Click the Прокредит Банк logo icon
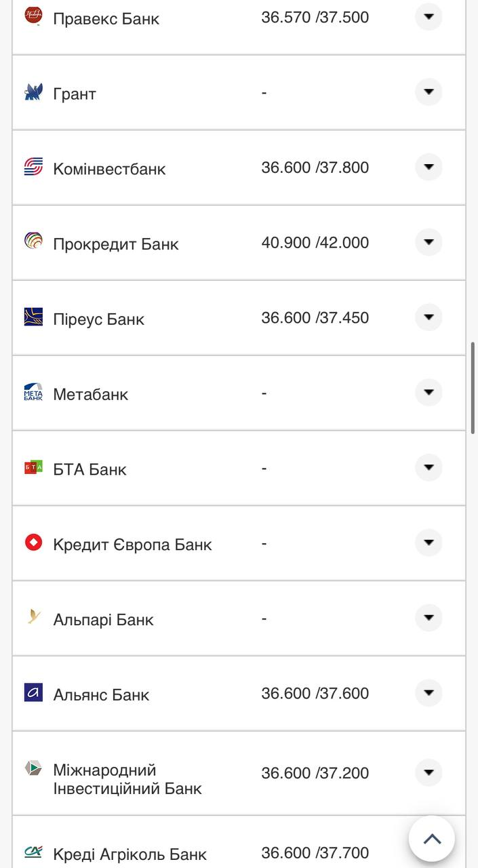The image size is (478, 868). tap(33, 241)
